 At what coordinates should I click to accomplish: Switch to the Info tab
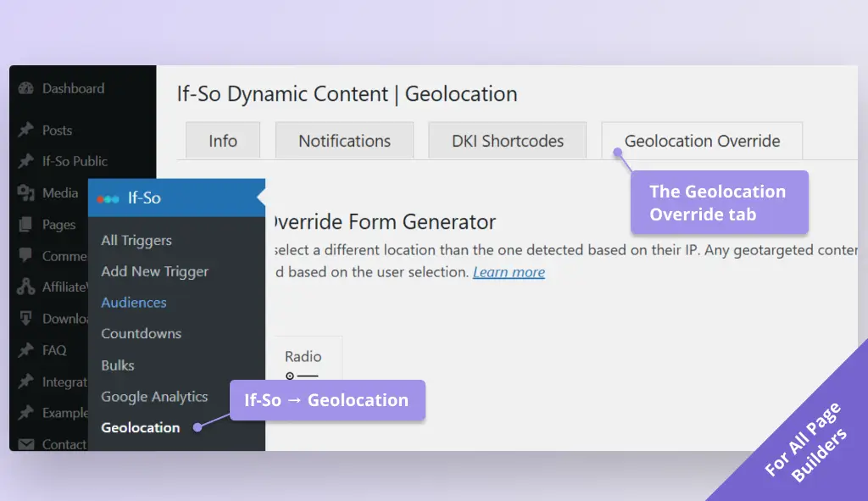point(223,141)
